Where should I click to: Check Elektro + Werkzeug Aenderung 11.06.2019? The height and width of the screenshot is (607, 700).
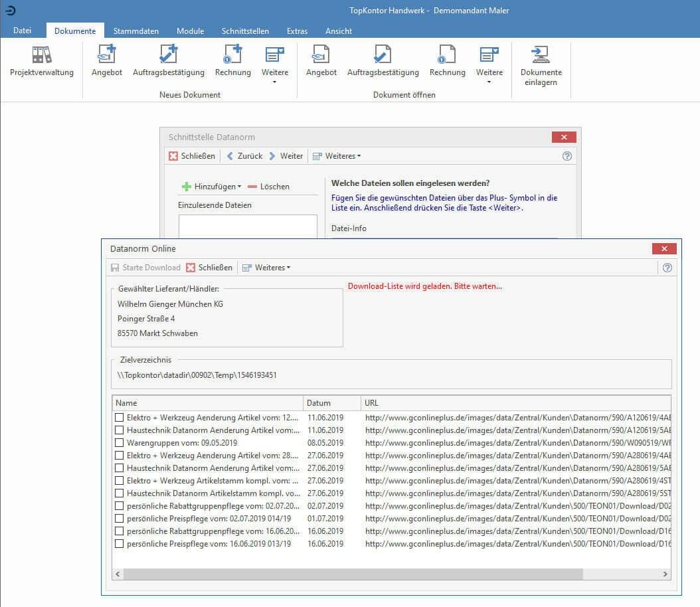[119, 417]
